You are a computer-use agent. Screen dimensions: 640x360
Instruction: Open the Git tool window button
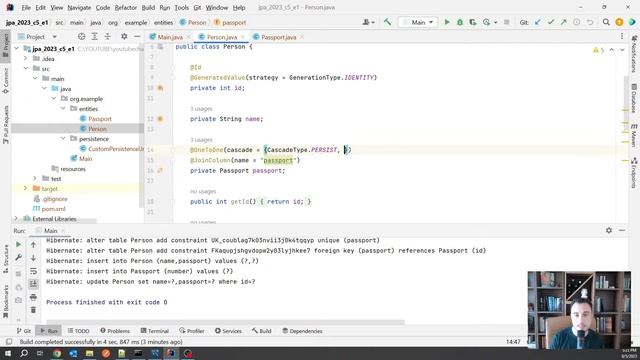click(x=24, y=331)
